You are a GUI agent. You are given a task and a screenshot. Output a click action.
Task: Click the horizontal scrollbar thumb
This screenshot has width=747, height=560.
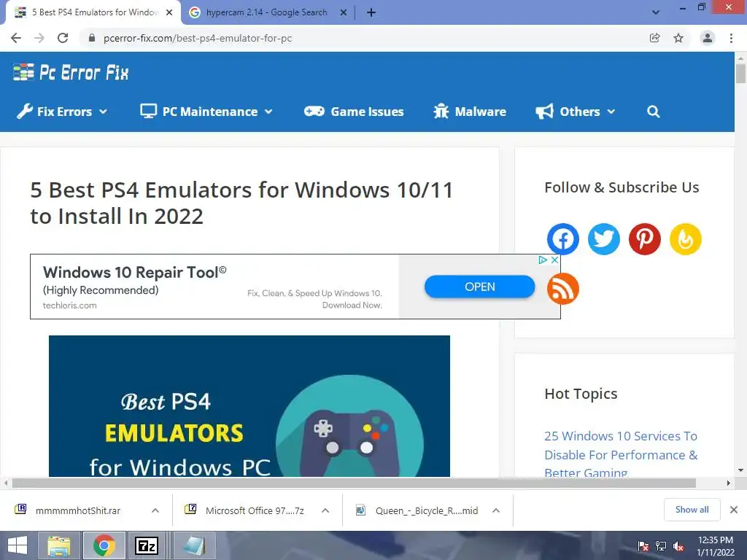[354, 483]
